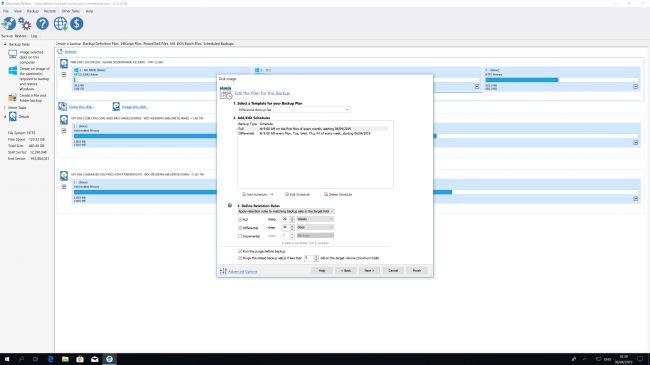The width and height of the screenshot is (650, 365).
Task: Toggle the Differential retention checkbox
Action: pos(240,228)
